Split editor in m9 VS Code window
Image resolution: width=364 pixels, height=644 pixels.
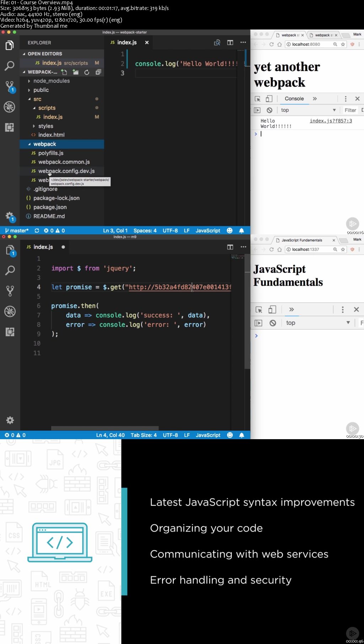pyautogui.click(x=230, y=247)
